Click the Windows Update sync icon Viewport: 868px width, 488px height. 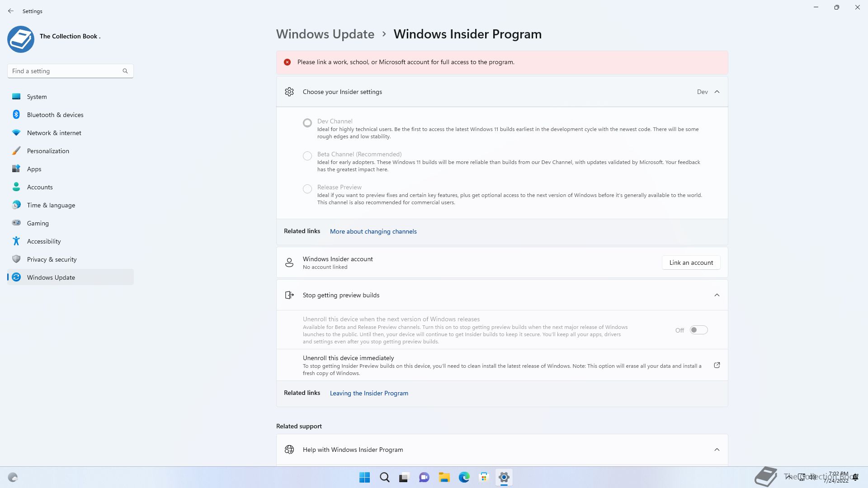pyautogui.click(x=16, y=277)
